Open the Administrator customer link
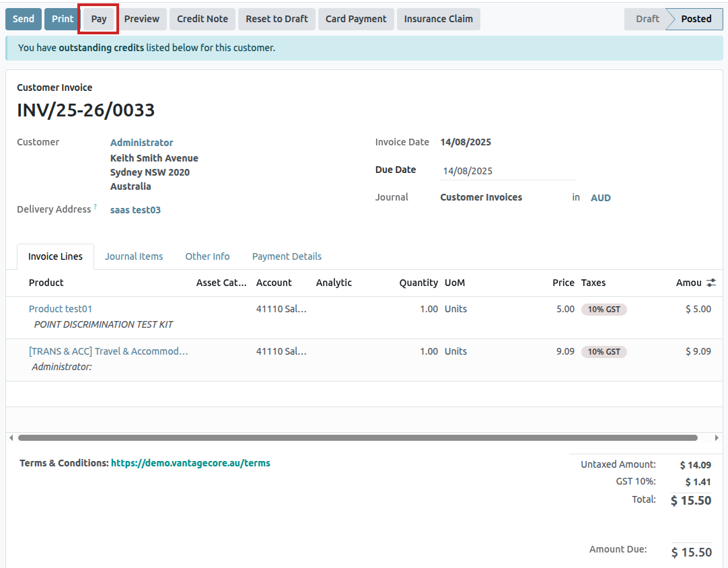 click(x=141, y=143)
